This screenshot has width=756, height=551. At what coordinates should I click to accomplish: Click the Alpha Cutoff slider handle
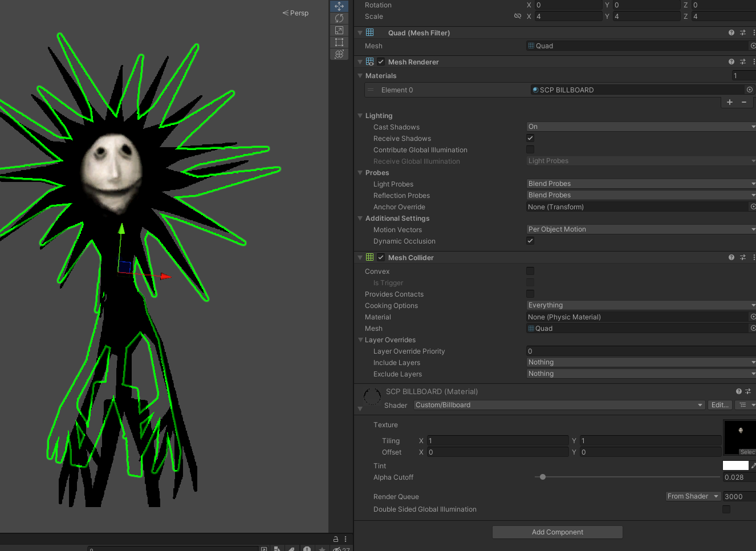(x=543, y=477)
